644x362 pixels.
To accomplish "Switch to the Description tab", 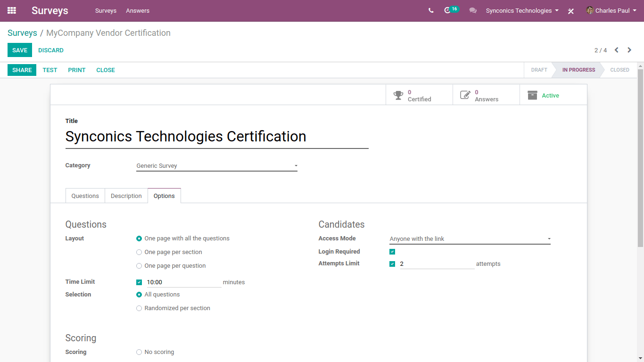I will [x=126, y=196].
